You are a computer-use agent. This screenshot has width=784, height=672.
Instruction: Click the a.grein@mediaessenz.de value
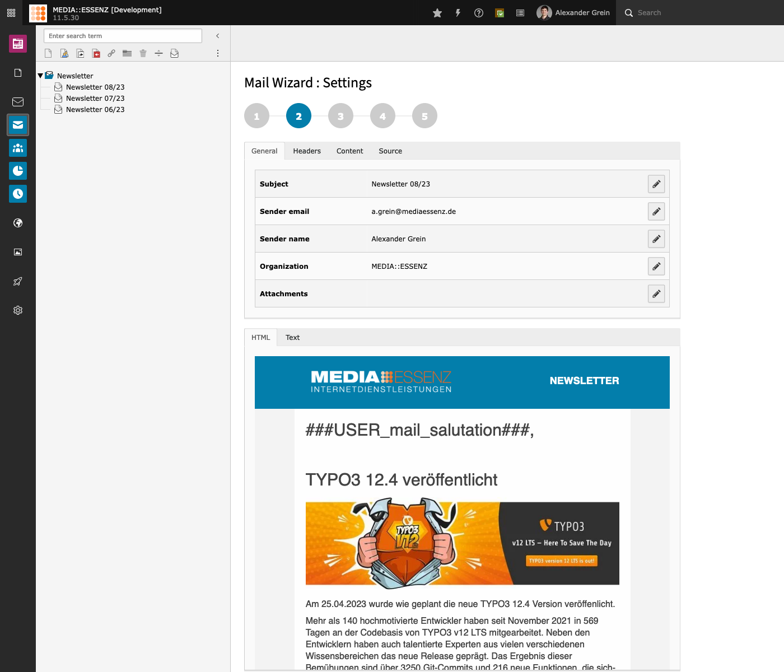(x=413, y=211)
